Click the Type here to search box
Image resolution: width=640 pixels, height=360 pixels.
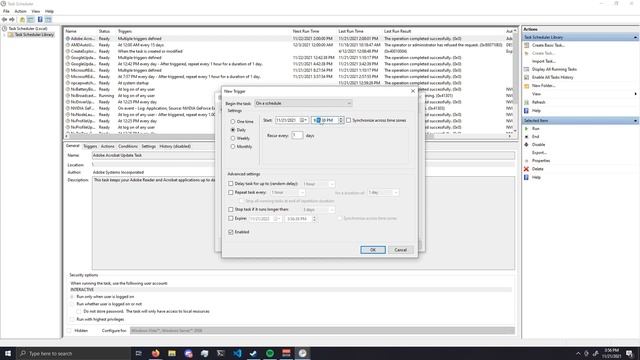(74, 353)
